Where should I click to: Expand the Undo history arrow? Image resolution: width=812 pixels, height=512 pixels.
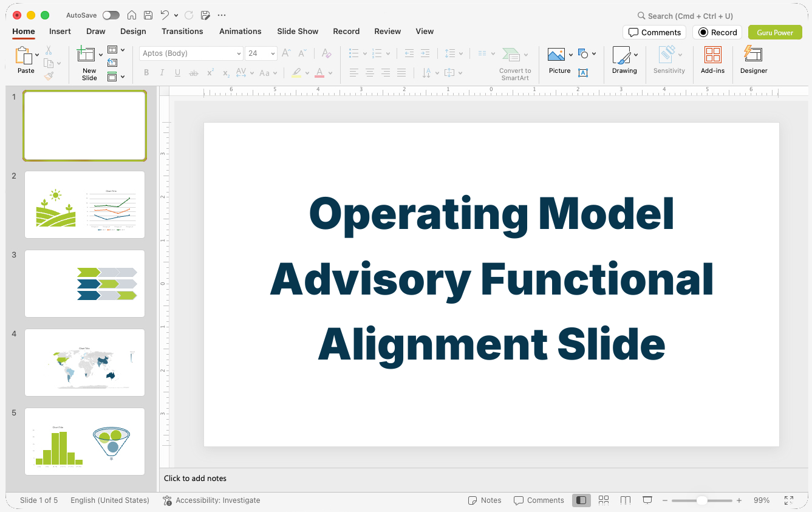click(176, 15)
